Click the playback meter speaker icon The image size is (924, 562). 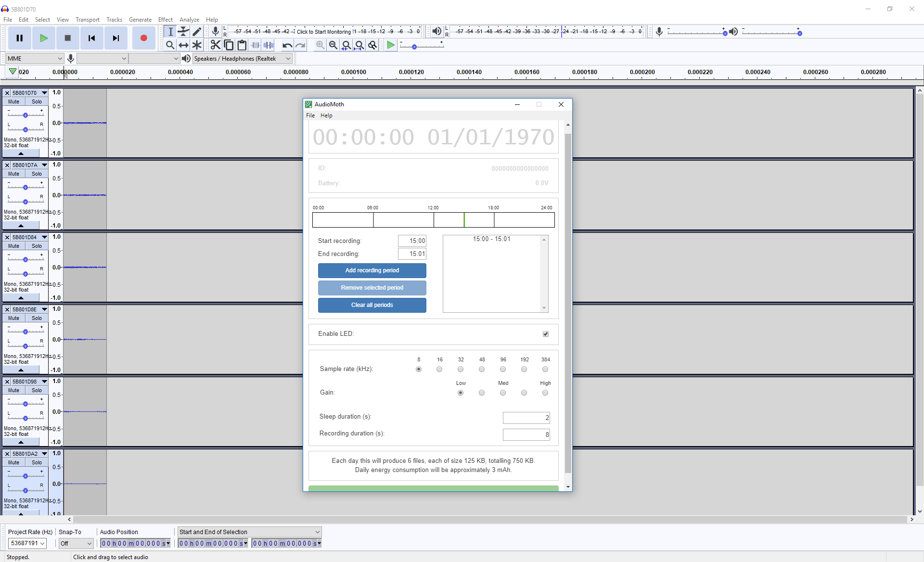click(436, 32)
